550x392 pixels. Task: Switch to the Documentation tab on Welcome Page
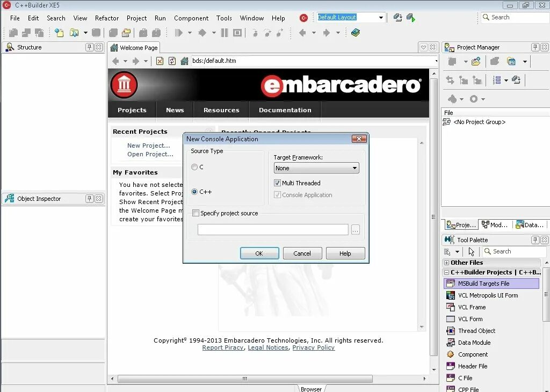[285, 110]
